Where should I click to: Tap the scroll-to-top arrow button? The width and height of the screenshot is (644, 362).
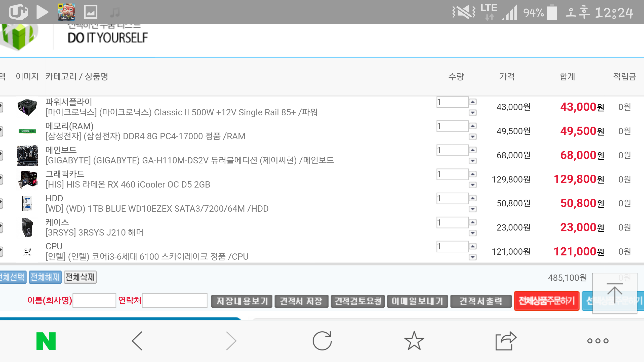point(615,293)
